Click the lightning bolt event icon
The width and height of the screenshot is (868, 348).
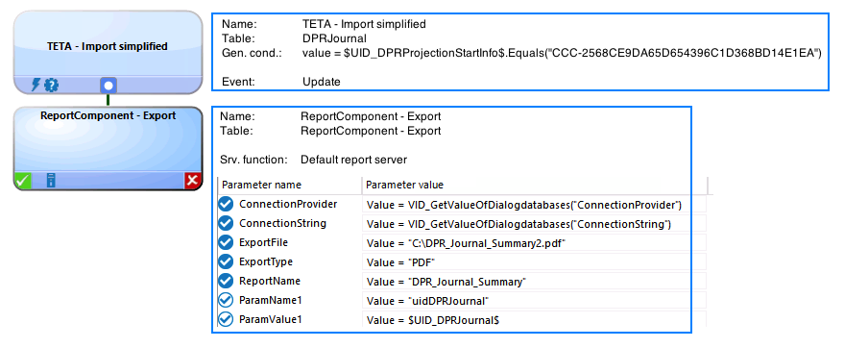36,85
